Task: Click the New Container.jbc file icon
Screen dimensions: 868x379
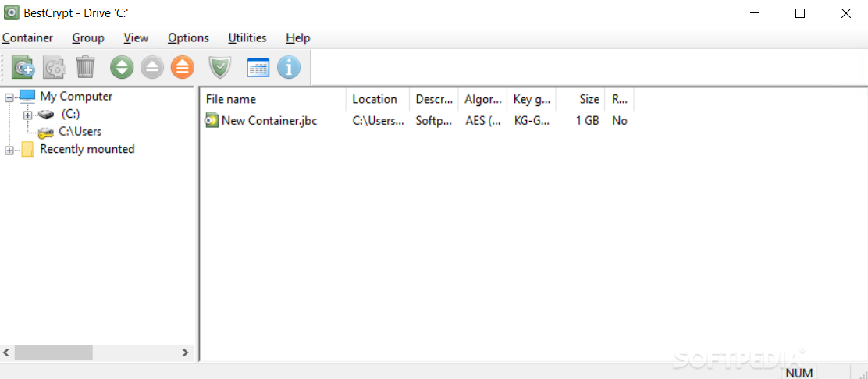Action: click(212, 120)
